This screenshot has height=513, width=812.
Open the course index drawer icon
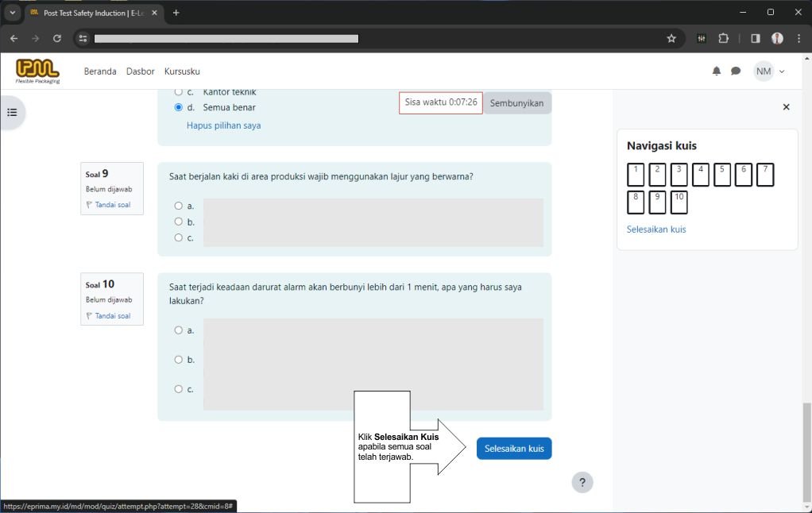pos(12,112)
